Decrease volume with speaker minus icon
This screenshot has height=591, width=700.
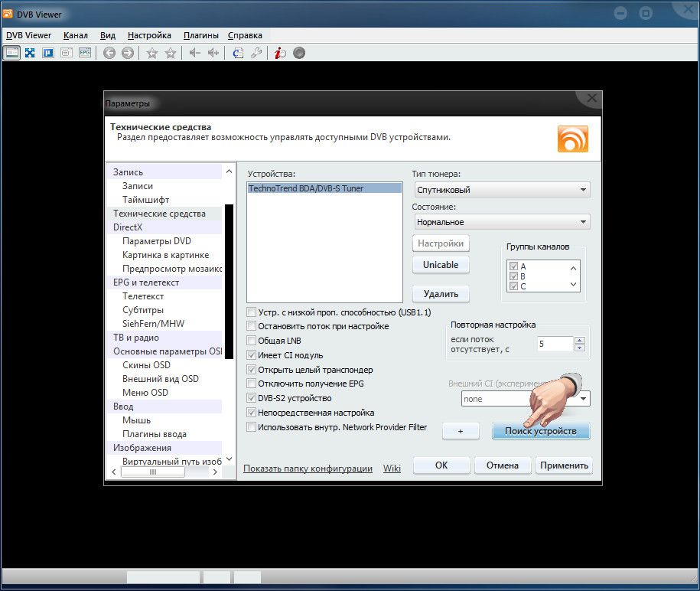click(194, 53)
